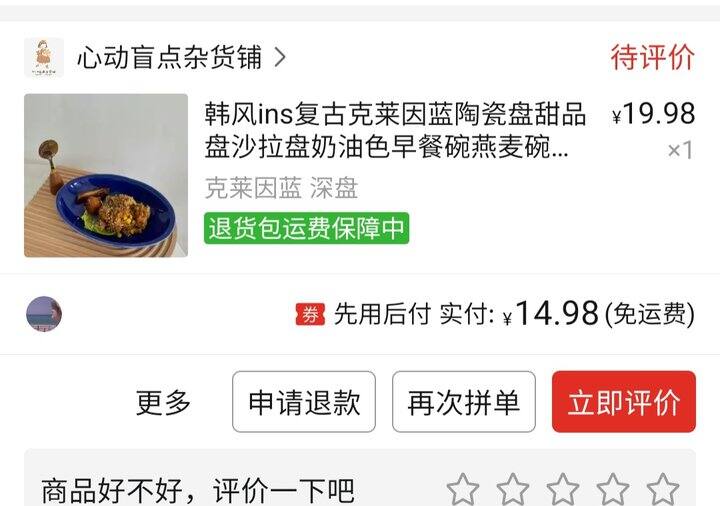Tap the 克莱因蓝 深盘 specification text
720x506 pixels.
[x=281, y=188]
